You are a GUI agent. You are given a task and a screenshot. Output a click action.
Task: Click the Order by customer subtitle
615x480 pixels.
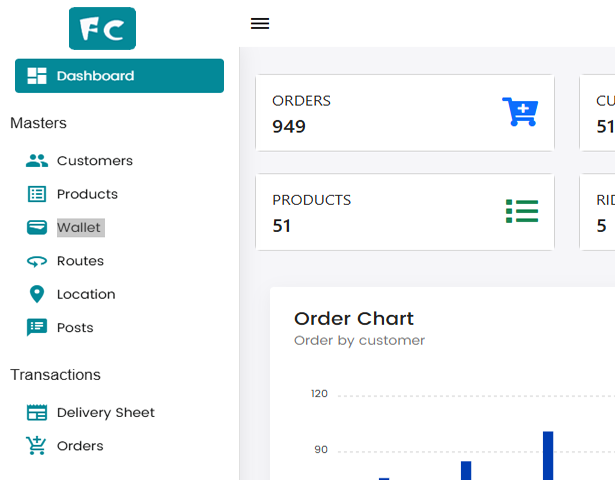point(359,340)
